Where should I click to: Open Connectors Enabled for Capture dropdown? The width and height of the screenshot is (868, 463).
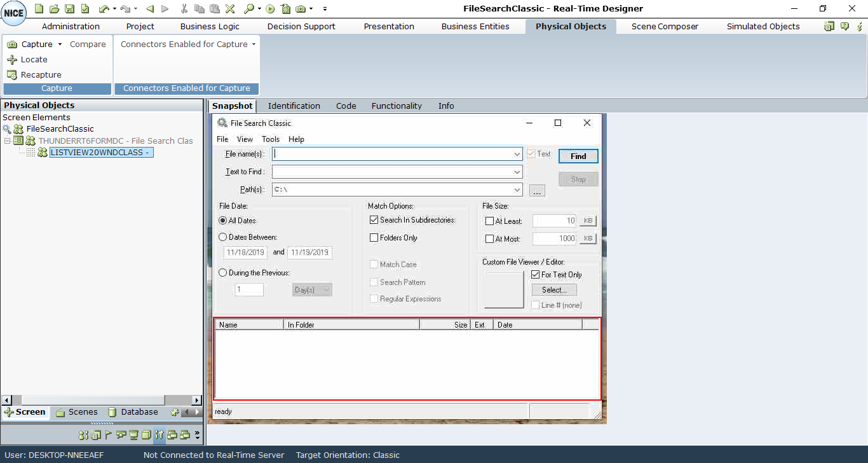coord(254,45)
